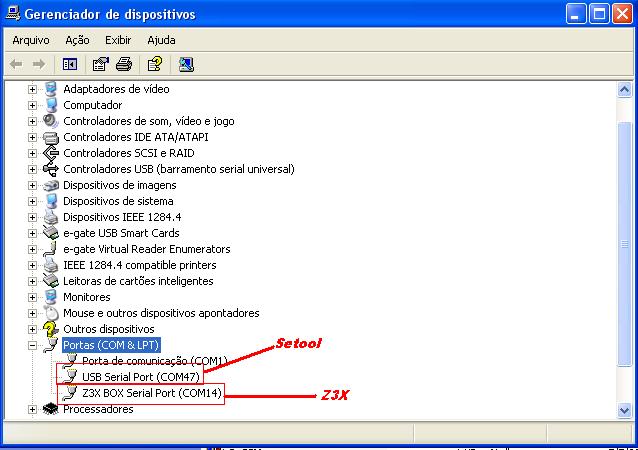Scan for hardware changes icon
This screenshot has height=450, width=638.
tap(186, 64)
